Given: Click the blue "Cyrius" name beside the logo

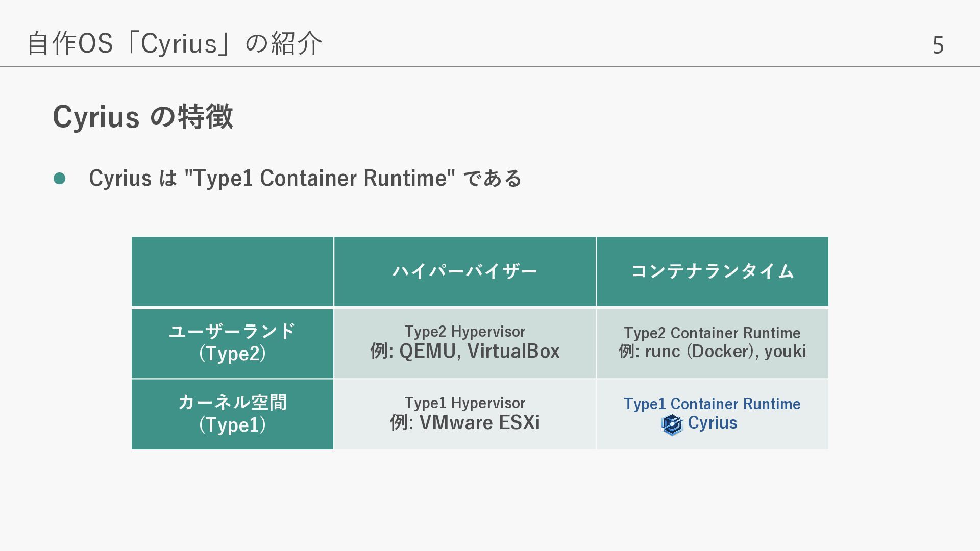Looking at the screenshot, I should pos(712,423).
